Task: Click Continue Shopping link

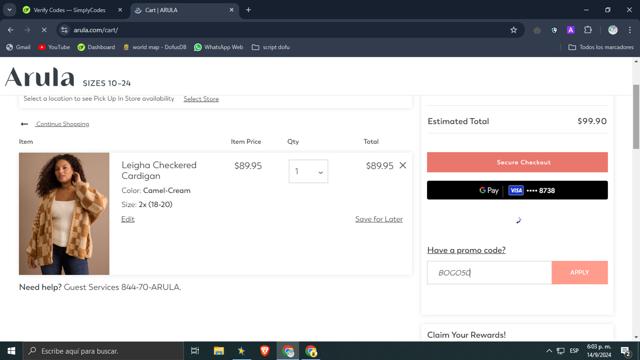Action: pyautogui.click(x=62, y=124)
